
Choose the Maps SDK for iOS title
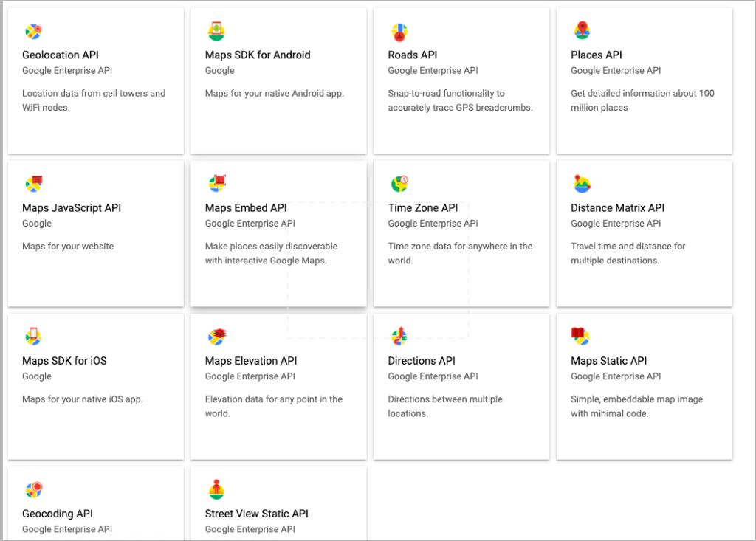click(64, 361)
